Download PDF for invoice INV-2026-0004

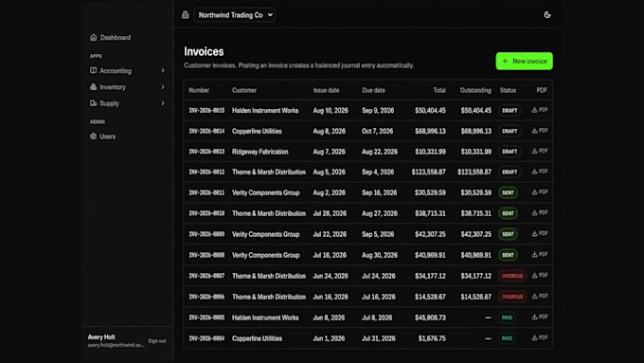click(540, 337)
